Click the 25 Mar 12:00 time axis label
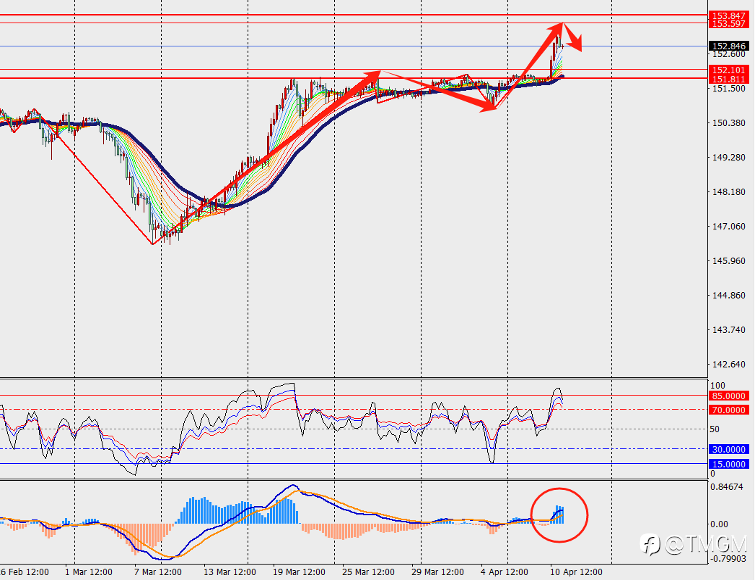The image size is (755, 580). pos(368,572)
